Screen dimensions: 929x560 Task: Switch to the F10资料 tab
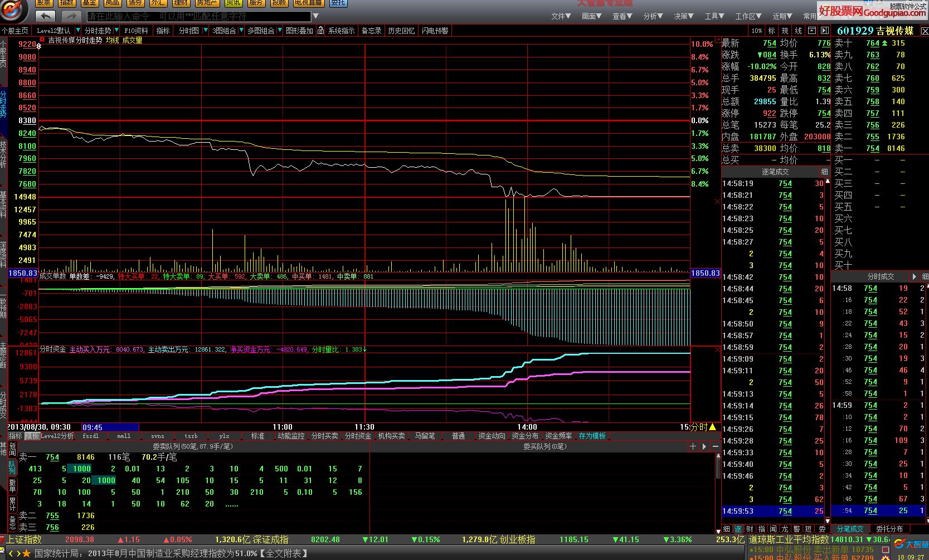coord(137,31)
